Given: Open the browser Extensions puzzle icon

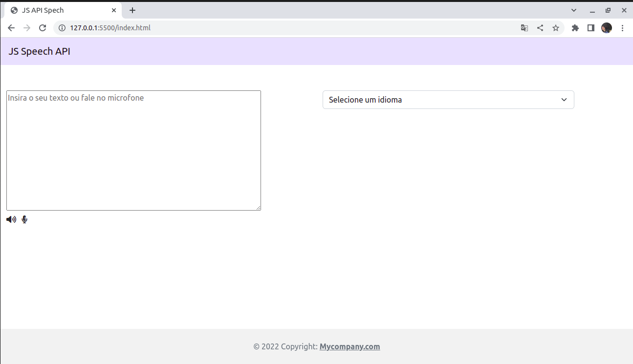Looking at the screenshot, I should (x=575, y=28).
